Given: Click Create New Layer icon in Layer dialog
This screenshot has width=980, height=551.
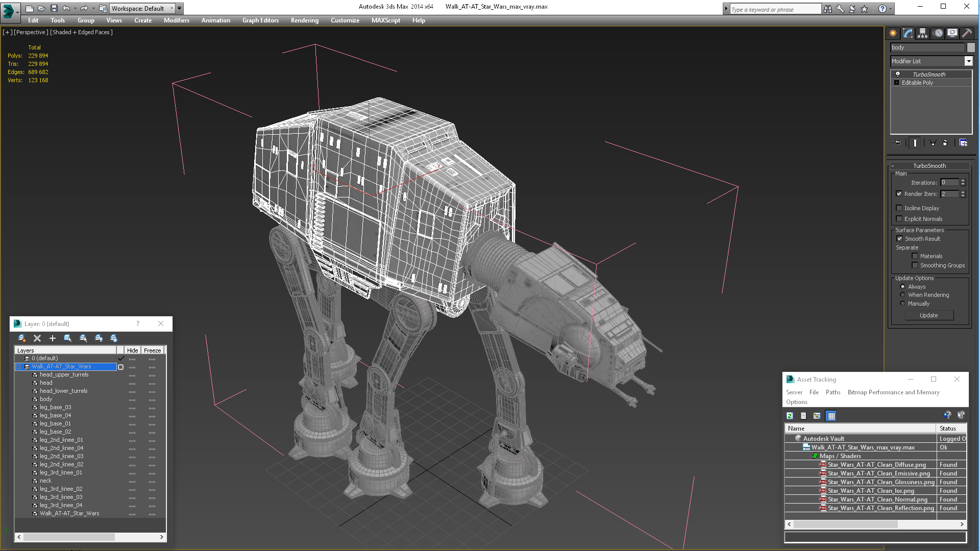Looking at the screenshot, I should point(22,338).
